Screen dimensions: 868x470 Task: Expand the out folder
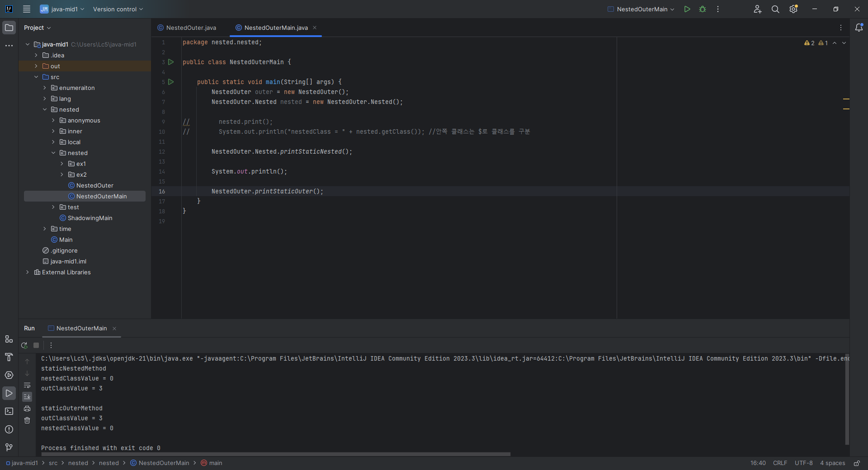(36, 66)
